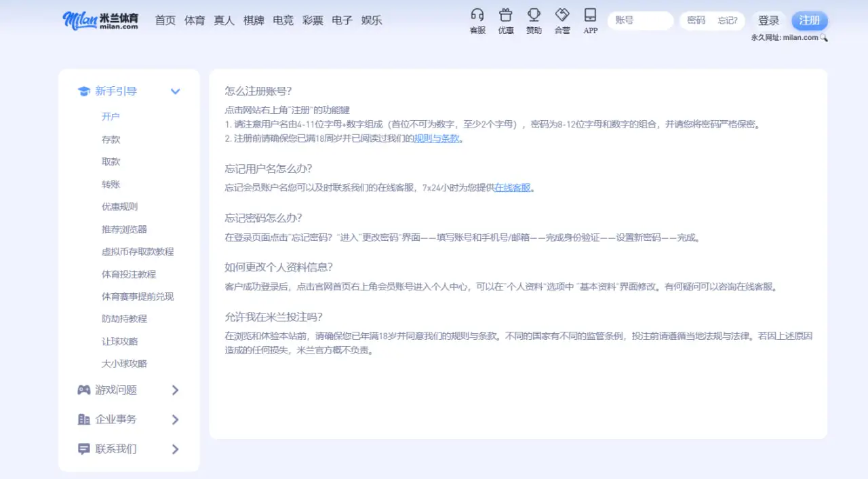Image resolution: width=868 pixels, height=479 pixels.
Task: Open 电竞 navigation menu item
Action: (283, 20)
